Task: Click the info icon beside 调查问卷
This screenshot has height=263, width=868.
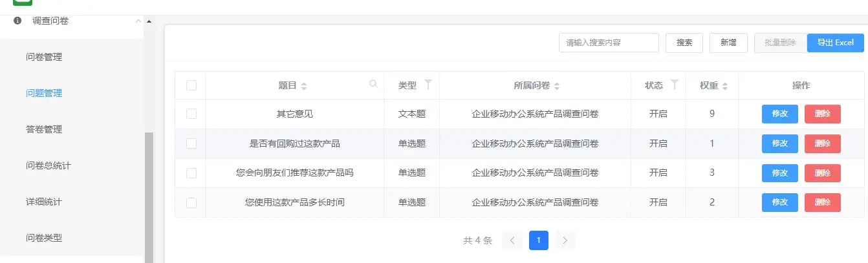Action: tap(17, 21)
